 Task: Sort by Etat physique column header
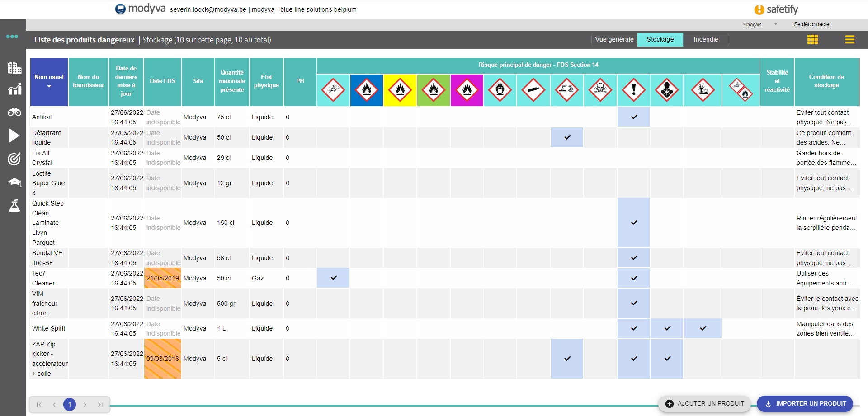[x=266, y=81]
